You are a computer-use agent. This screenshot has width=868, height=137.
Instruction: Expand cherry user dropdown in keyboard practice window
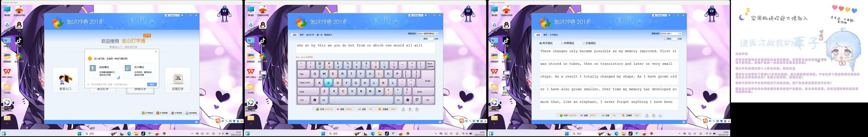coord(416,15)
